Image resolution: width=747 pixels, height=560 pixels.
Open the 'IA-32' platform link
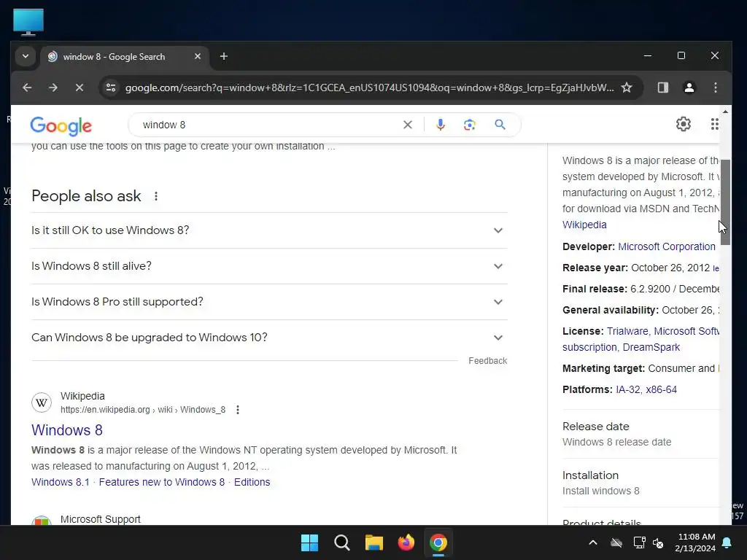628,389
